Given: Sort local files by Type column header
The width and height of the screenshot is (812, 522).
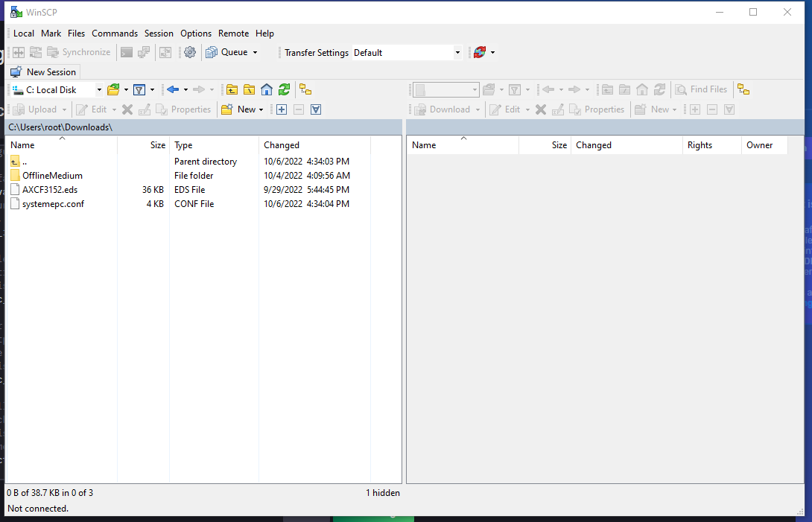Looking at the screenshot, I should click(x=215, y=145).
